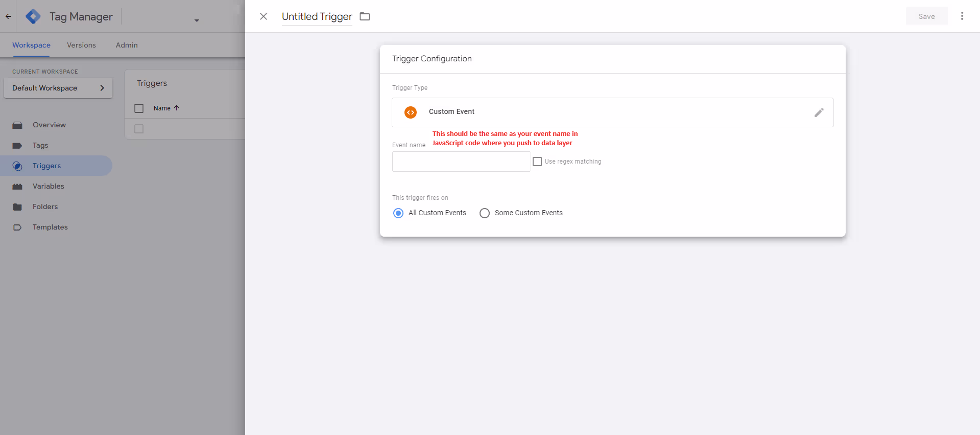Expand the Default Workspace selector
The image size is (980, 435).
click(x=58, y=88)
